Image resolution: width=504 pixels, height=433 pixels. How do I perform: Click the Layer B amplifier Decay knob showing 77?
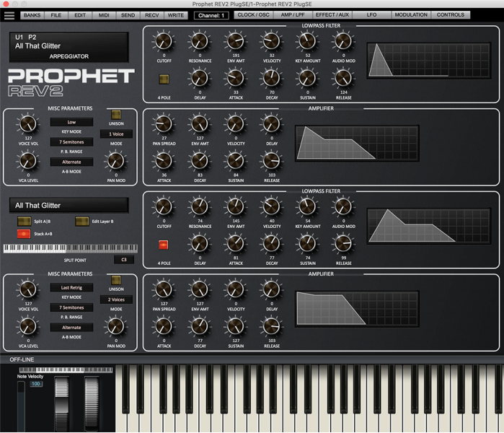[200, 326]
